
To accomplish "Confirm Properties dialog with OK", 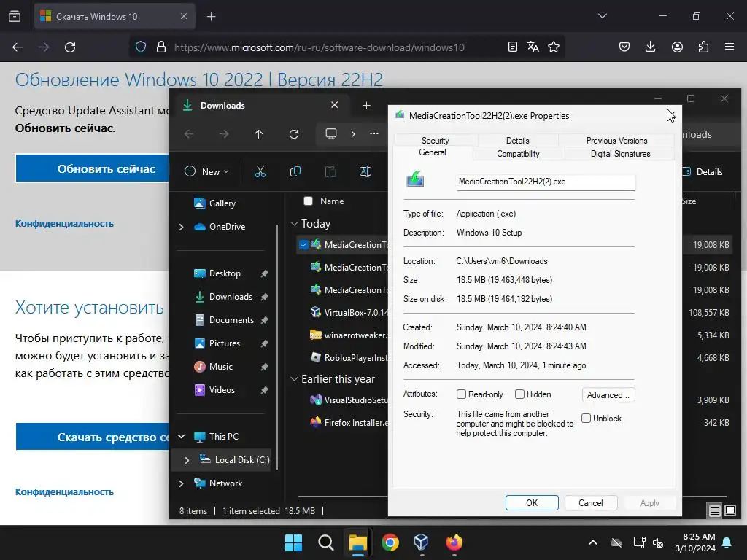I will click(532, 503).
